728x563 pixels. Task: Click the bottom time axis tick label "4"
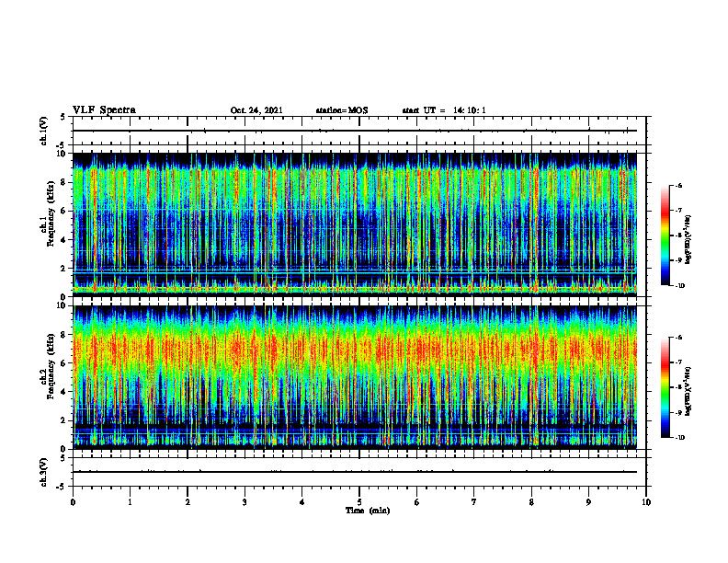click(x=302, y=502)
